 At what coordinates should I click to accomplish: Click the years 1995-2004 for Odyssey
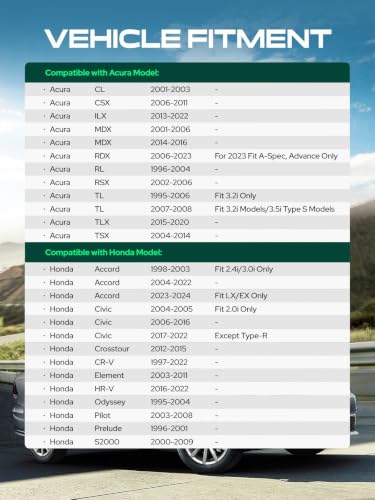pyautogui.click(x=170, y=402)
